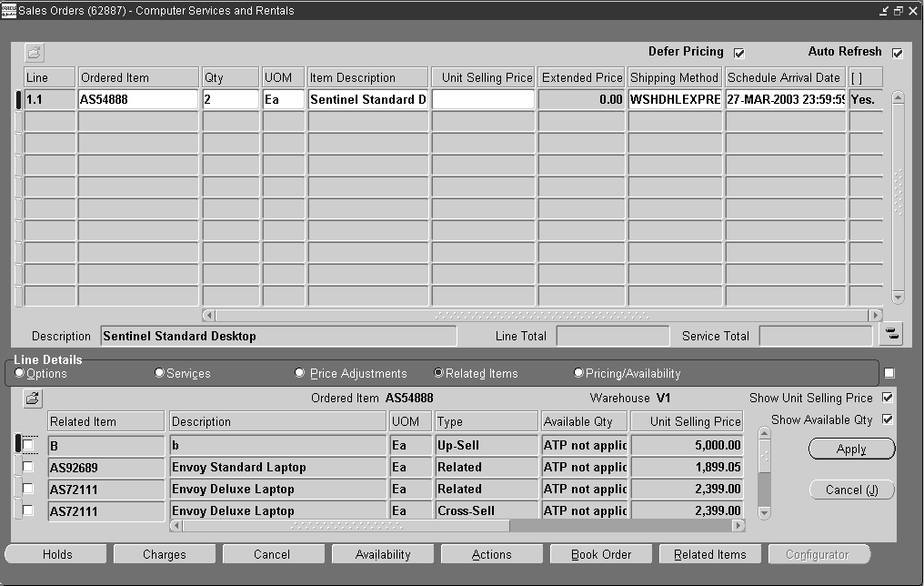Screen dimensions: 924x586
Task: Click the left arrow of order lines horizontal scrollbar
Action: (x=208, y=316)
